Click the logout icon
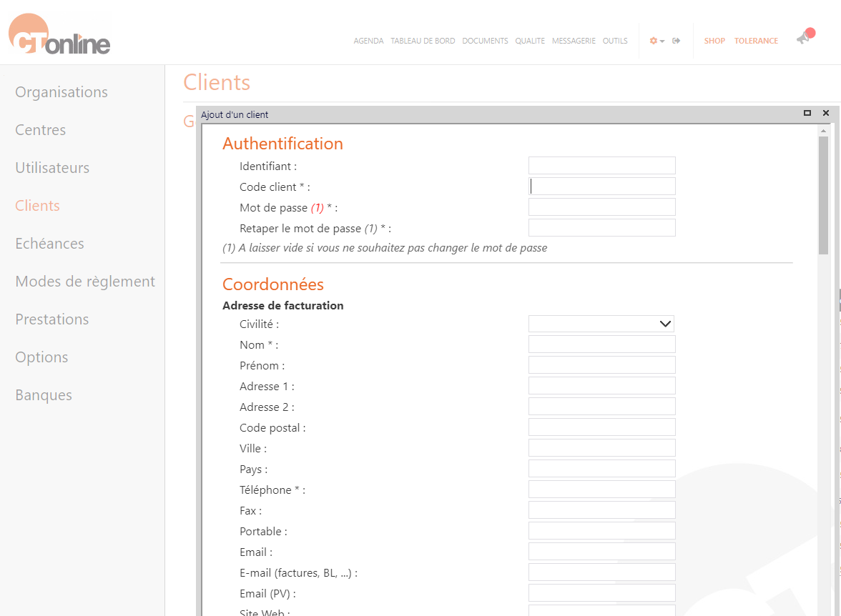 [676, 41]
